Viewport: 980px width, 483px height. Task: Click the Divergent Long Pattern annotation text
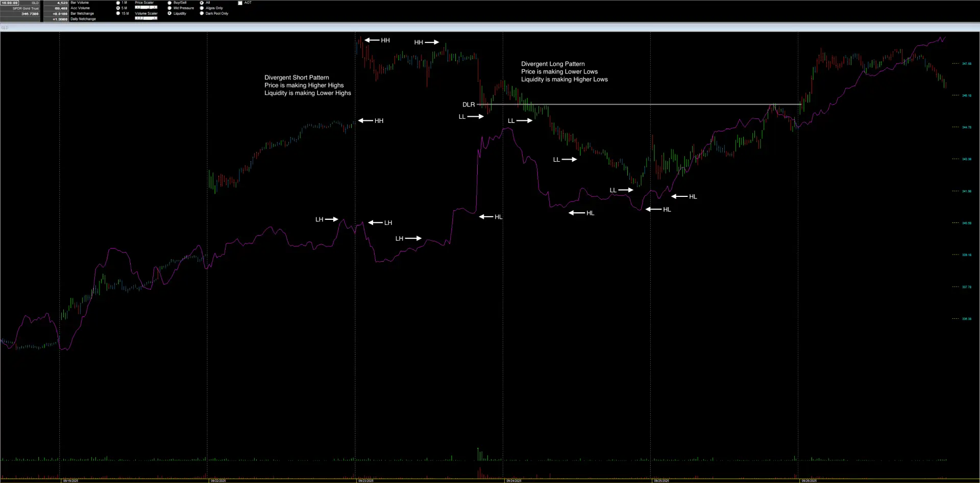point(553,64)
